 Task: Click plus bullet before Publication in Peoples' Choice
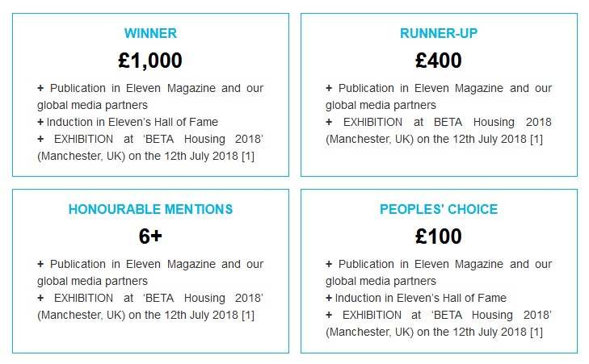click(329, 264)
